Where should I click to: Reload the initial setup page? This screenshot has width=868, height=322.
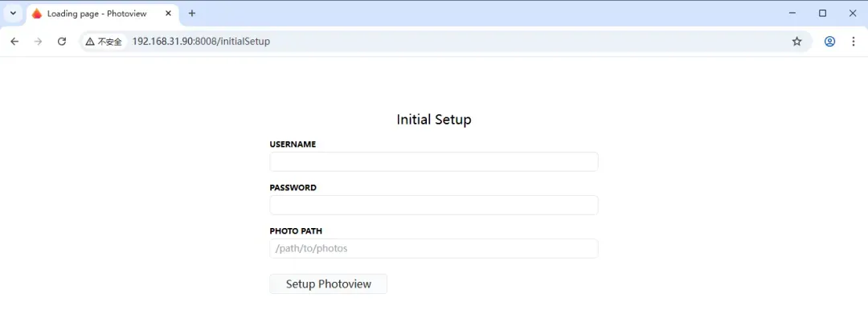62,42
